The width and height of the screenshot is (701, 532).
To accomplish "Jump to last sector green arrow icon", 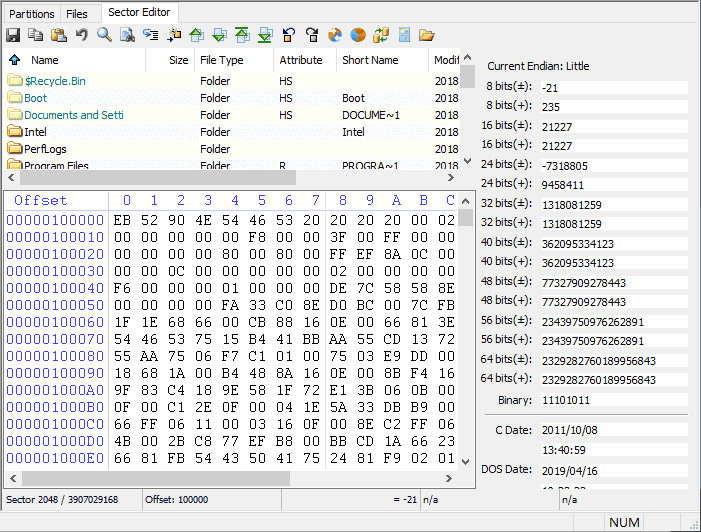I will [x=265, y=35].
